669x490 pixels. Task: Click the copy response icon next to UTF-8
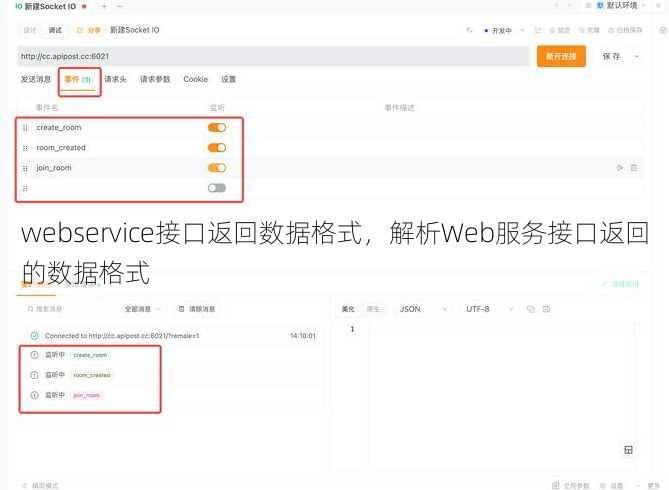(x=531, y=309)
